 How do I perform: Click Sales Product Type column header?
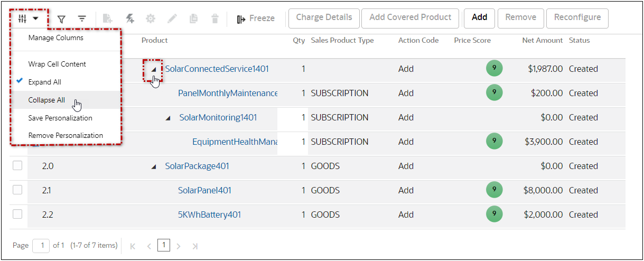pyautogui.click(x=342, y=40)
